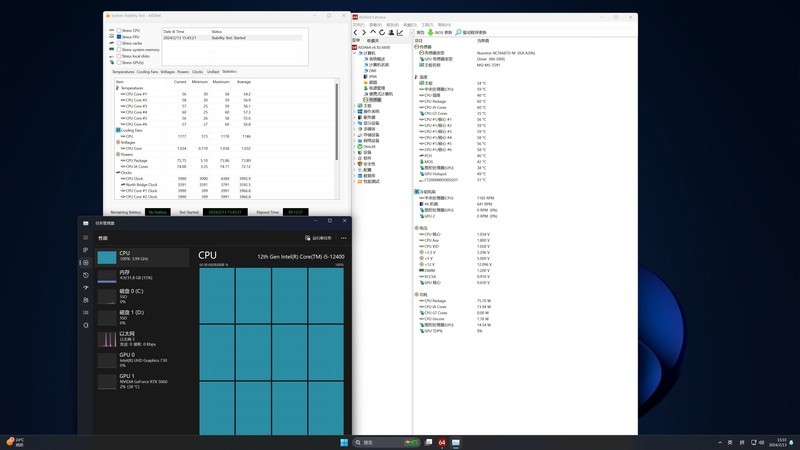Enable the Stress CPU checkbox
The height and width of the screenshot is (450, 800).
[118, 30]
